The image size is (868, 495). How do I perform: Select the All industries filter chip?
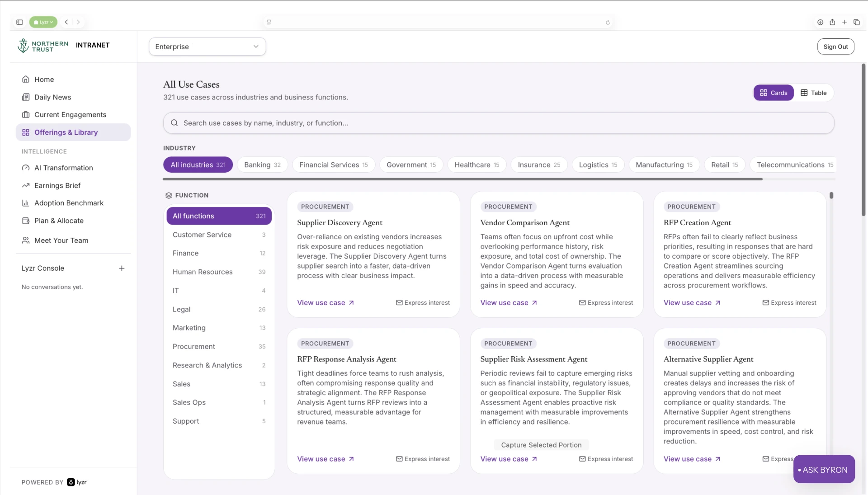[198, 165]
